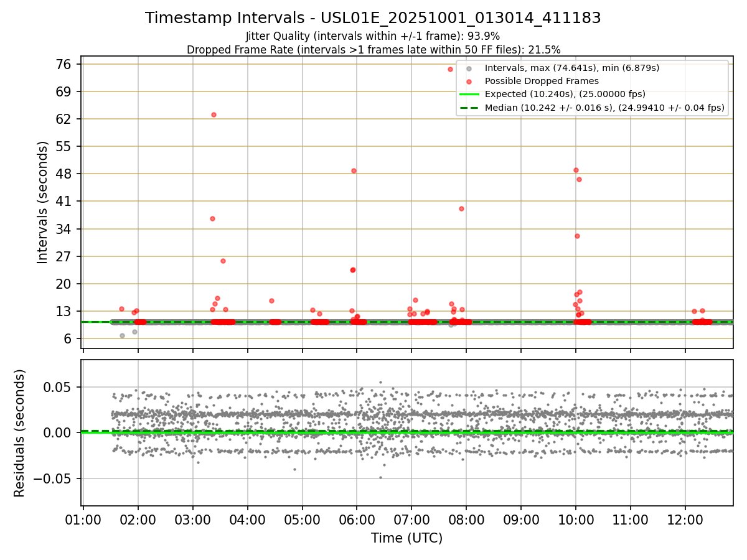Viewport: 747px width, 560px height.
Task: Click the 03:00 time tick label
Action: [193, 519]
